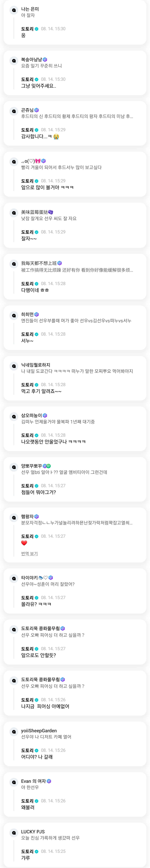Open the yoiiSheepGarden profile avatar
This screenshot has height=868, width=150.
[14, 732]
